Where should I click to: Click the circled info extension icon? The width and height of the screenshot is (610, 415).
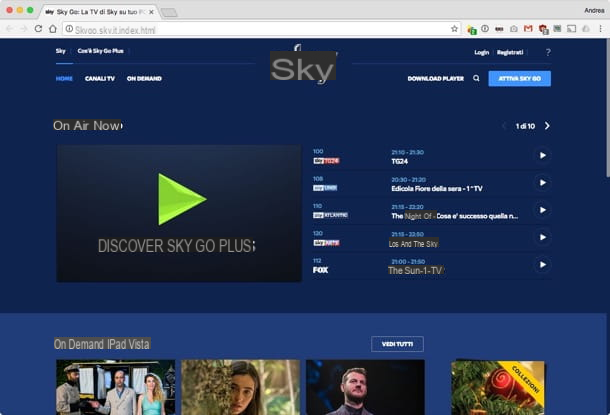485,29
